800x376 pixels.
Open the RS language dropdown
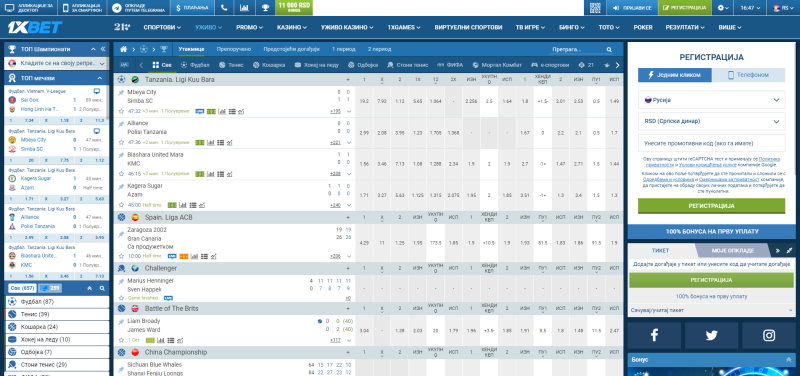pos(783,8)
